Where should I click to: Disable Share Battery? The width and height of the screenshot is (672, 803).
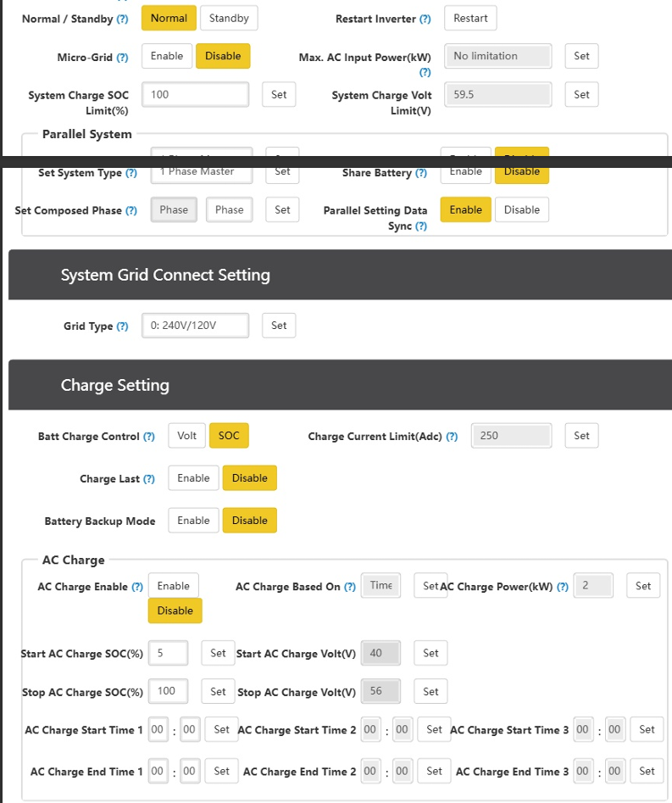tap(521, 173)
